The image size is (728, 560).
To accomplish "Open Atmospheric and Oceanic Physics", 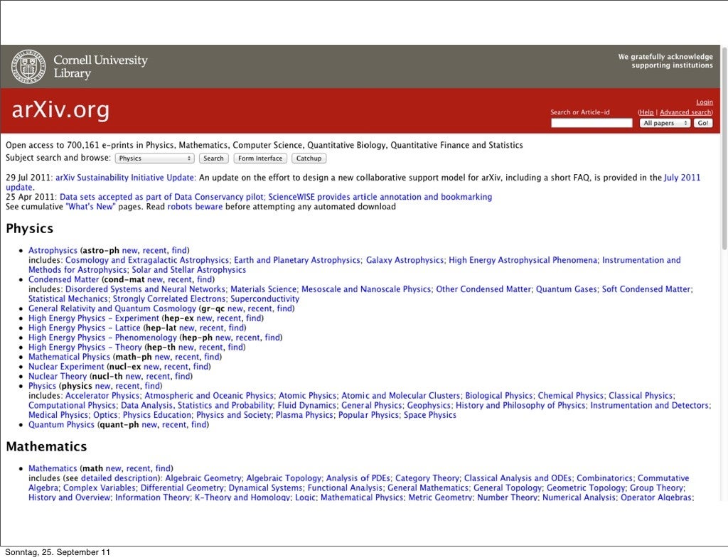I will coord(209,396).
